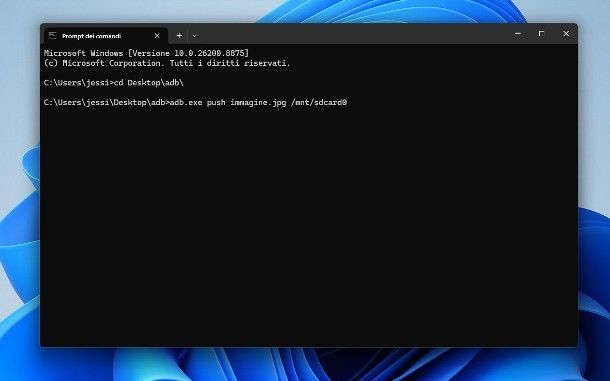610x381 pixels.
Task: Expand the new tab profile dropdown
Action: pos(195,36)
